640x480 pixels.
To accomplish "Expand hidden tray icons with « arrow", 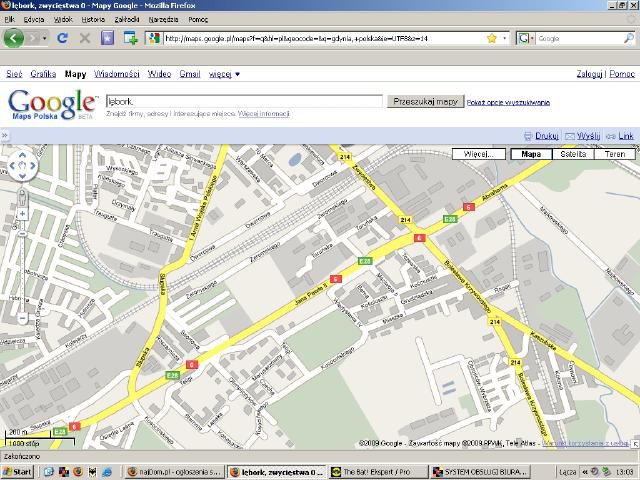I will click(x=585, y=472).
